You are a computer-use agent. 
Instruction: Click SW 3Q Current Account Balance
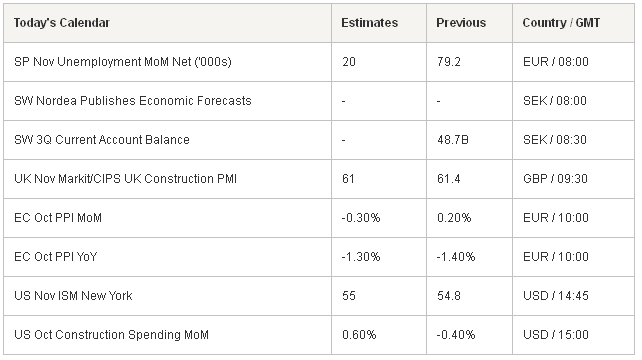tap(102, 140)
